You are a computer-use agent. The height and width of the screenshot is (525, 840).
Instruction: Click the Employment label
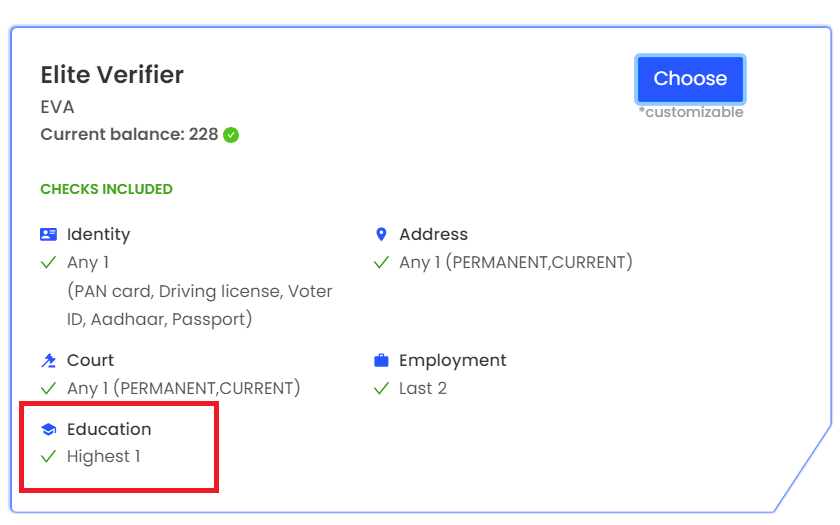pos(453,361)
